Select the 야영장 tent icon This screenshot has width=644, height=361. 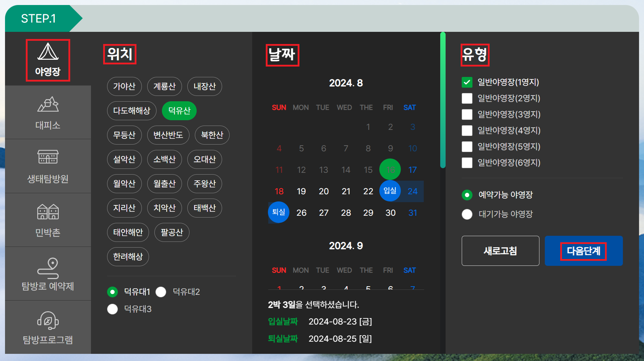(x=48, y=52)
